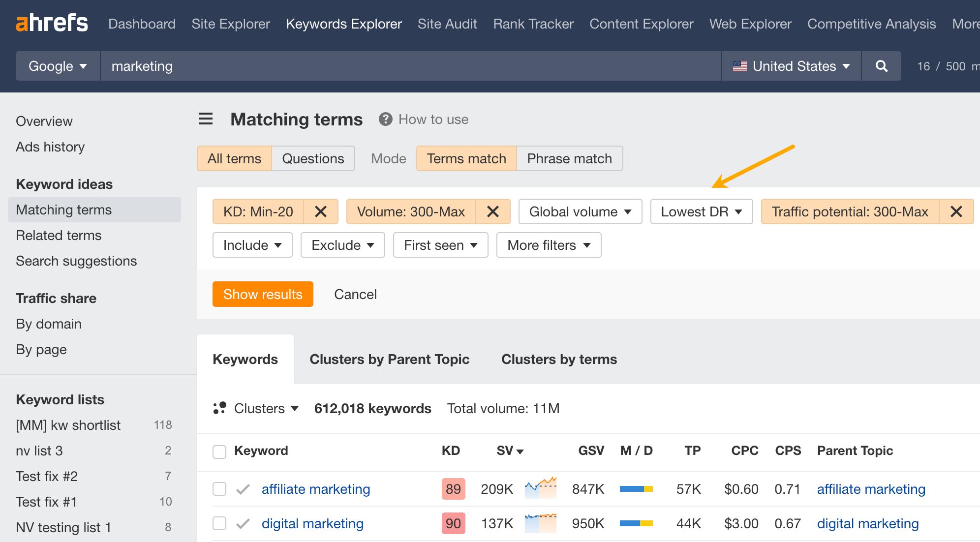Open the digital marketing keyword link
Screen dimensions: 980x542
pyautogui.click(x=312, y=523)
